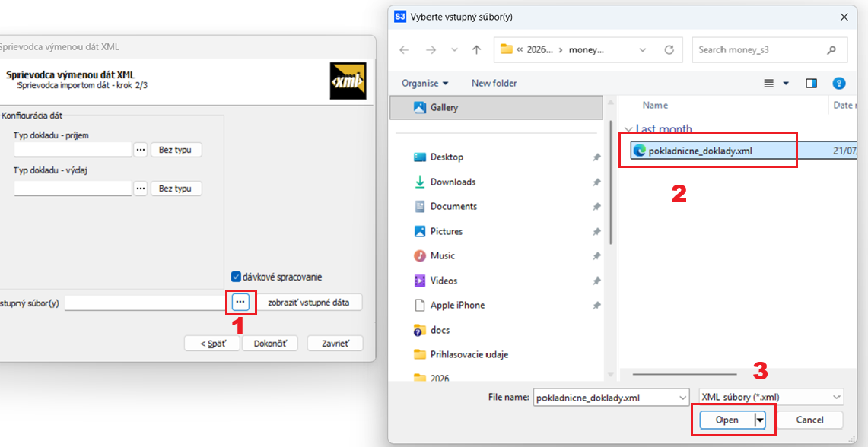Cancel the file selection dialog
The image size is (868, 447).
pos(810,420)
